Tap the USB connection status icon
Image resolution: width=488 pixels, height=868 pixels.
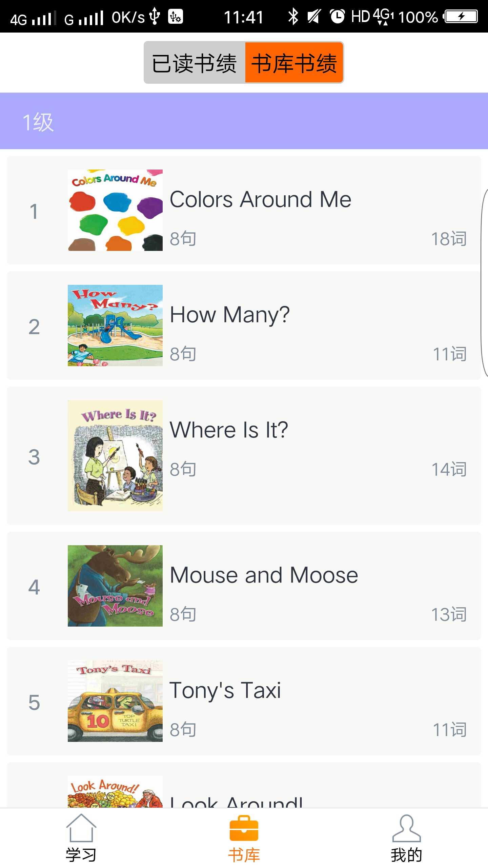155,16
